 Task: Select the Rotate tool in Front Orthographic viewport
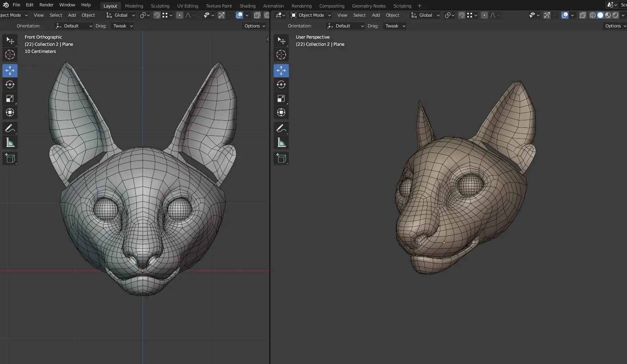click(10, 84)
